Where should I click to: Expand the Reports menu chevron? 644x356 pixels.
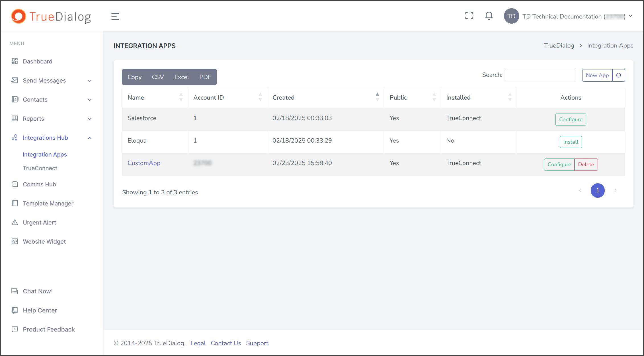90,119
